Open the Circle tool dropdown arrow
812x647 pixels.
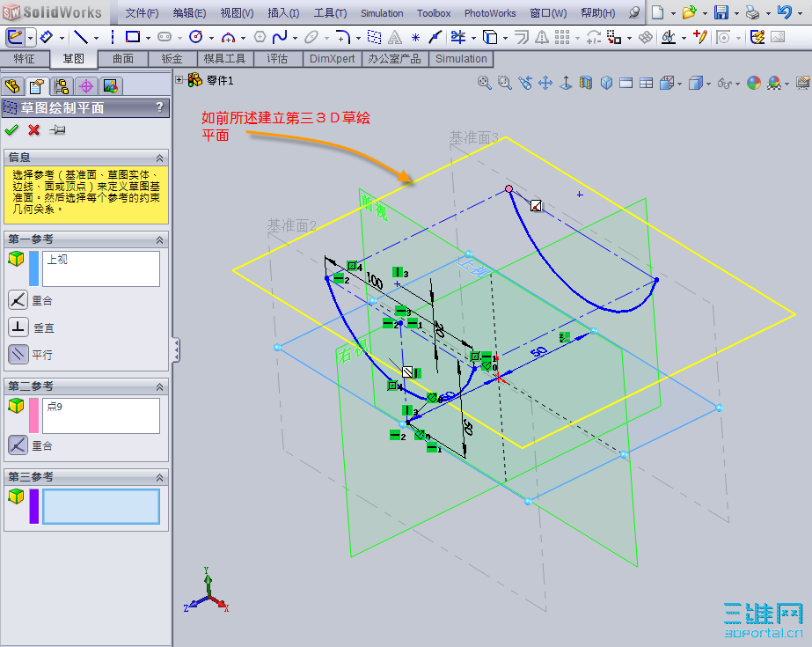pyautogui.click(x=211, y=38)
